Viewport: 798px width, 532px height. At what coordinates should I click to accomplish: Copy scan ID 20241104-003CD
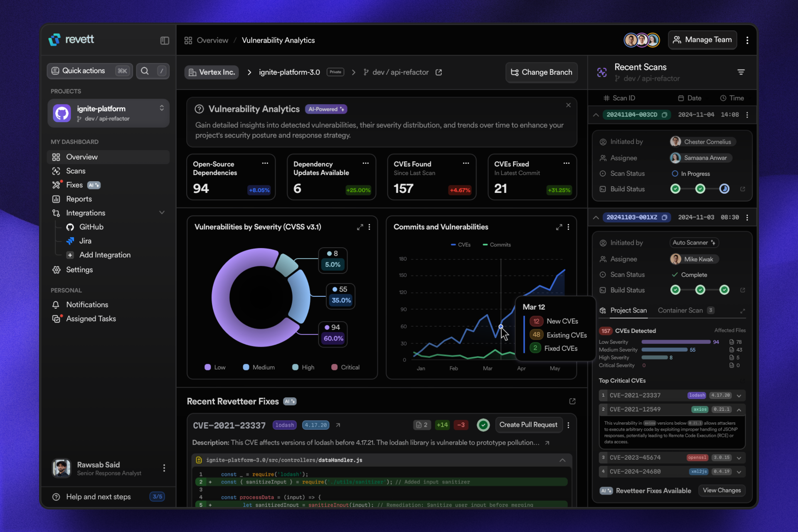pyautogui.click(x=664, y=115)
